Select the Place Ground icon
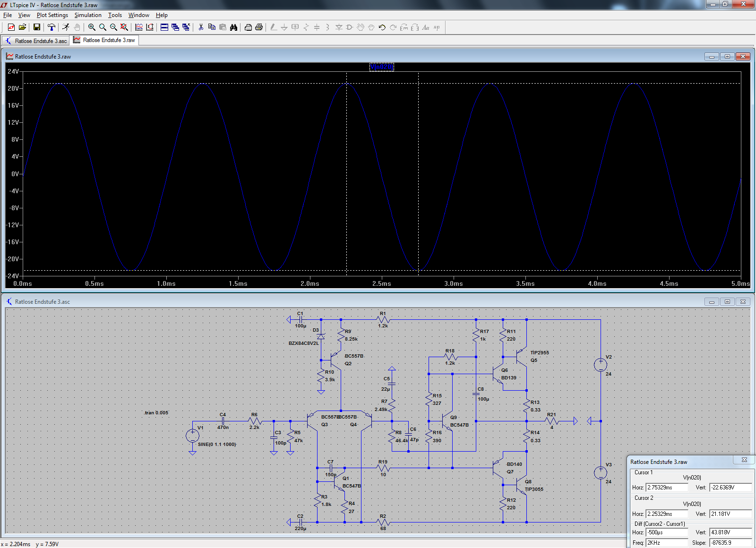The height and width of the screenshot is (548, 756). [x=284, y=27]
